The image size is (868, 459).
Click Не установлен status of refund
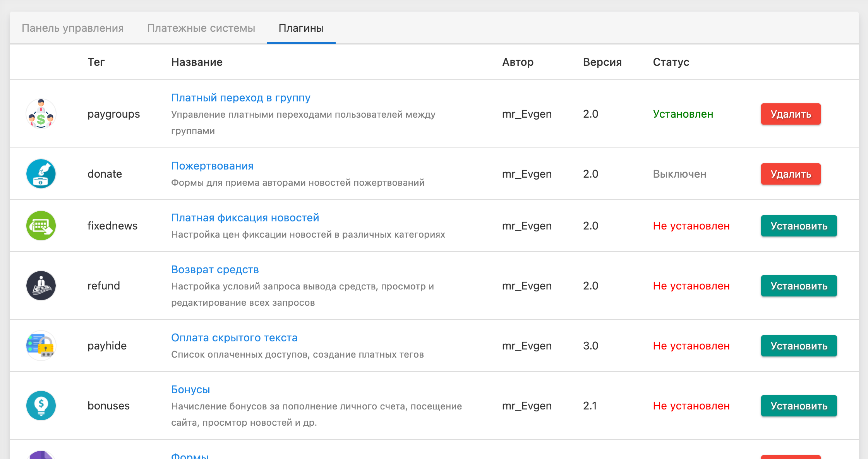691,286
